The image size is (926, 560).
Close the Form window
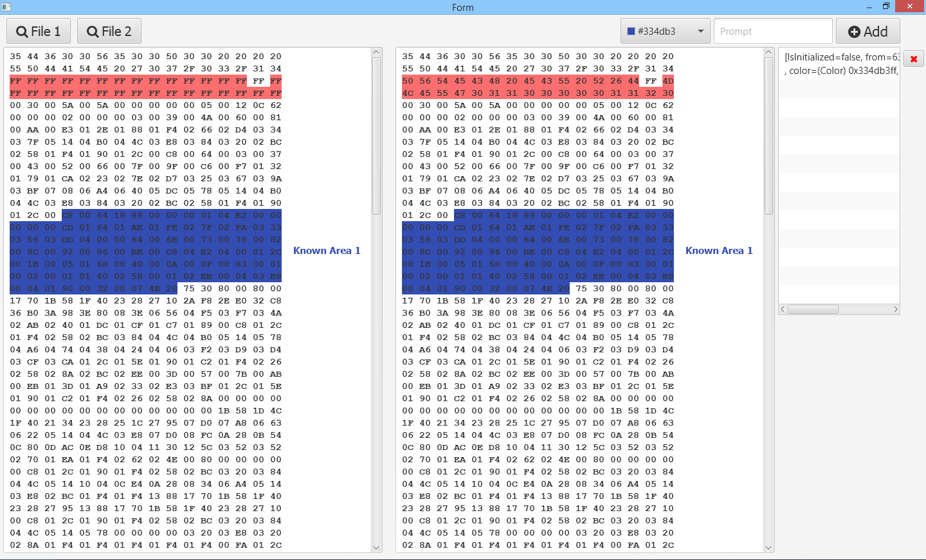tap(910, 6)
